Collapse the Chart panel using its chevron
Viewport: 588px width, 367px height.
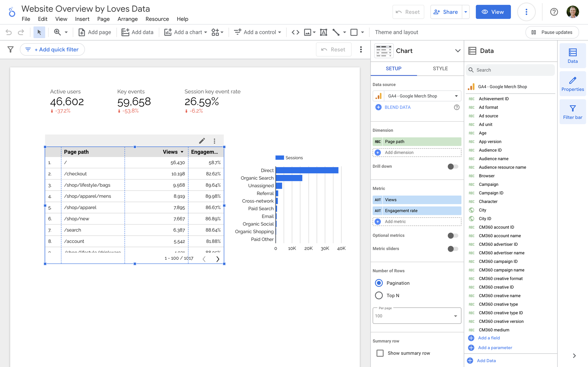(458, 51)
